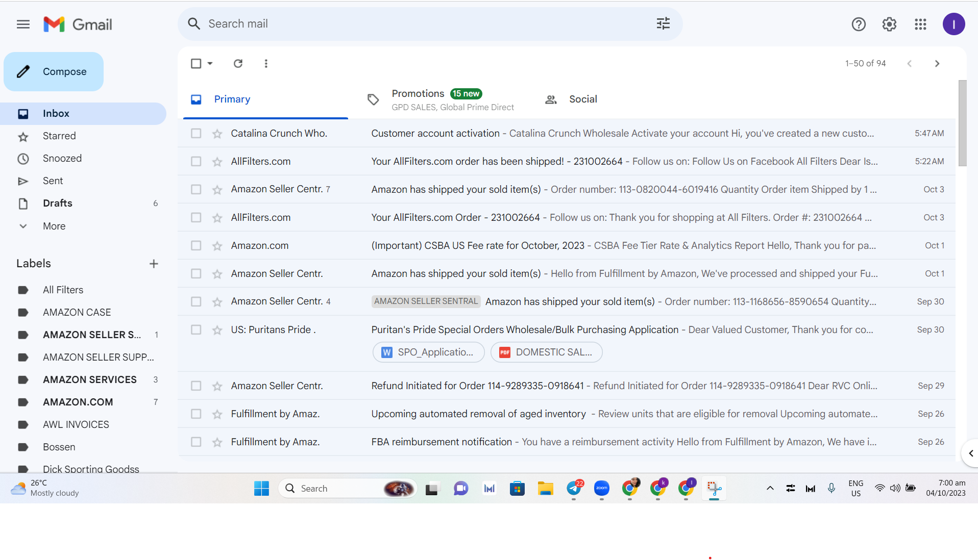Open File Explorer from the taskbar
This screenshot has width=978, height=560.
pyautogui.click(x=545, y=489)
